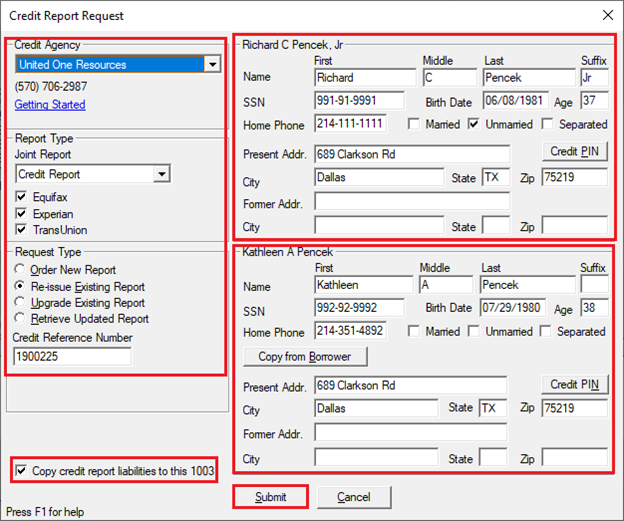Open Credit PIN for Richard Pencek
The image size is (624, 521).
click(x=574, y=151)
